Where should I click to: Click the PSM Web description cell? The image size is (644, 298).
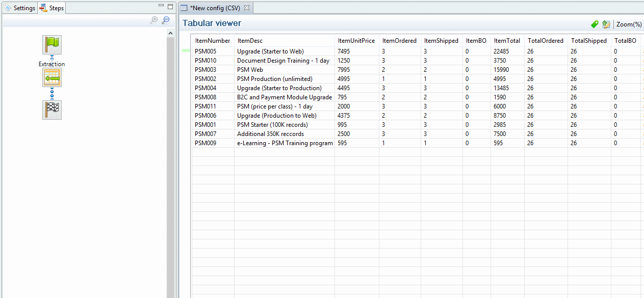pyautogui.click(x=250, y=70)
